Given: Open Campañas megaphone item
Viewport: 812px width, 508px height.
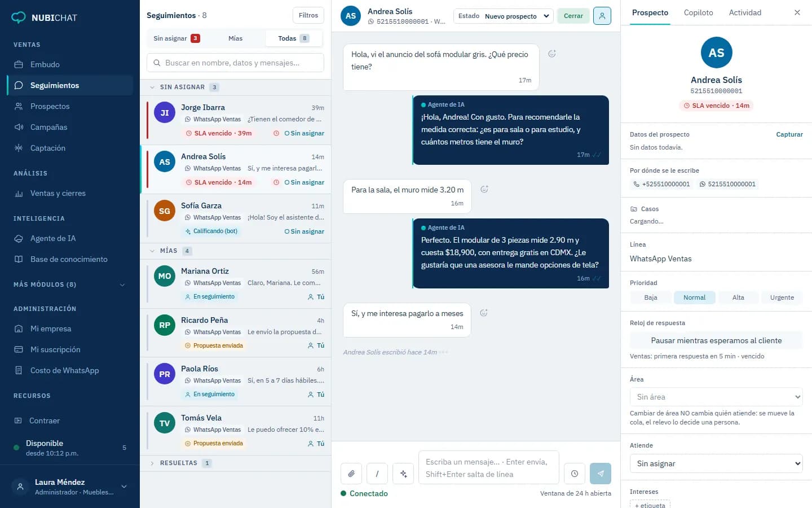Looking at the screenshot, I should click(70, 127).
